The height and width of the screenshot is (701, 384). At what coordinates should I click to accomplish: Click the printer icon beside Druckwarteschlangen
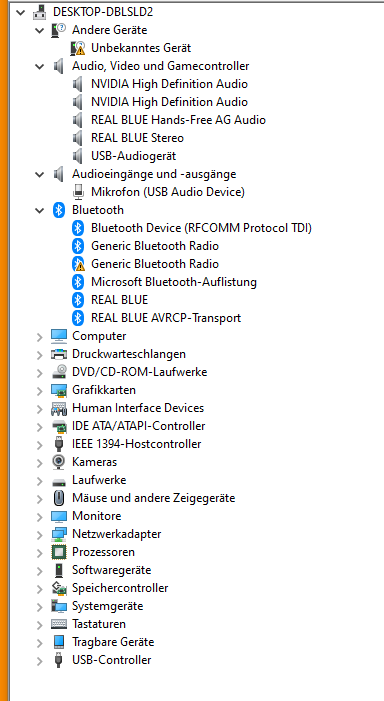[59, 354]
